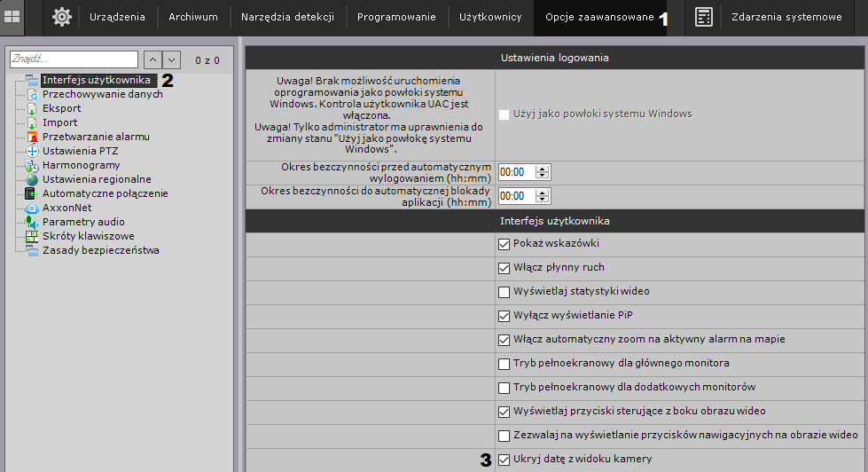Enable Tryb pełnoekranowy dla dodatkowych monitorów
Viewport: 868px width, 472px height.
point(504,388)
